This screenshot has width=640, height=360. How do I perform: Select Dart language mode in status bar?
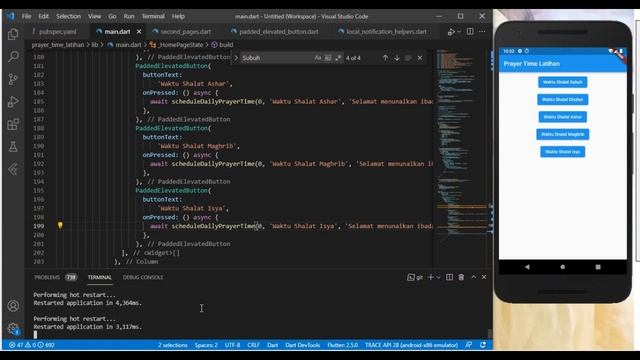tap(273, 345)
